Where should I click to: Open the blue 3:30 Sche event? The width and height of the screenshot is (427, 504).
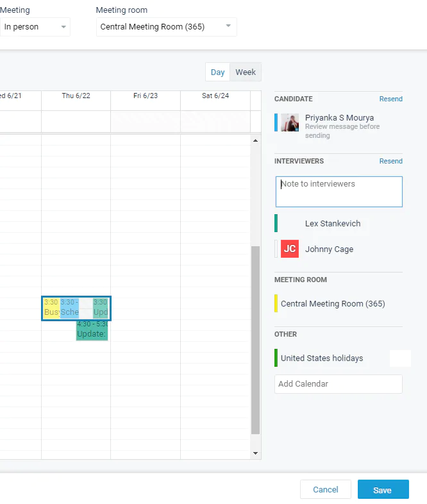tap(69, 308)
